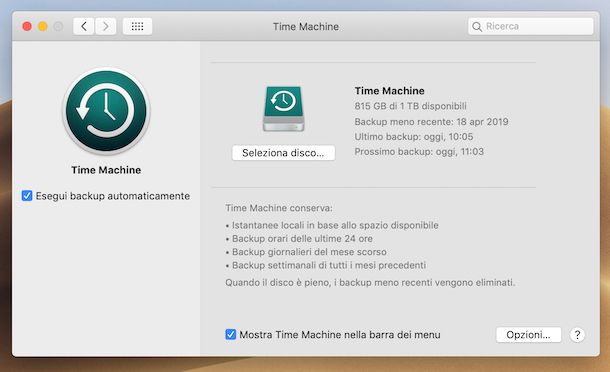Click the bold Time Machine disk name

tap(389, 91)
